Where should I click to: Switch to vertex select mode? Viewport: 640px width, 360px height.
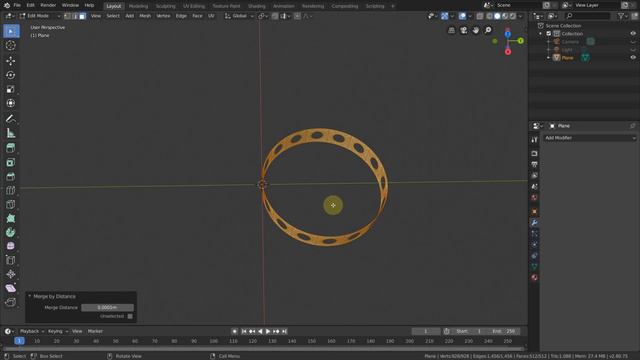68,16
